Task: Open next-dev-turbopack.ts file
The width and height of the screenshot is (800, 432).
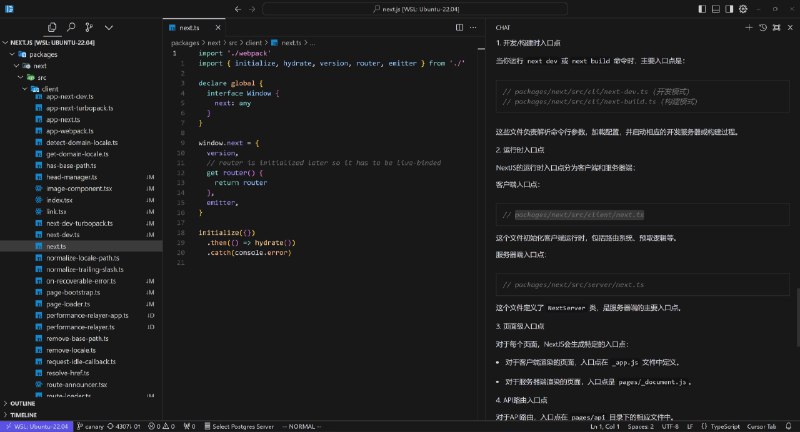Action: [79, 223]
